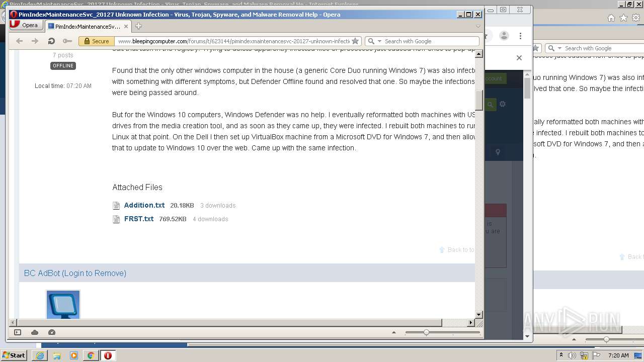Screen dimensions: 644x362
Task: Click the FRST.txt file icon
Action: (x=116, y=219)
